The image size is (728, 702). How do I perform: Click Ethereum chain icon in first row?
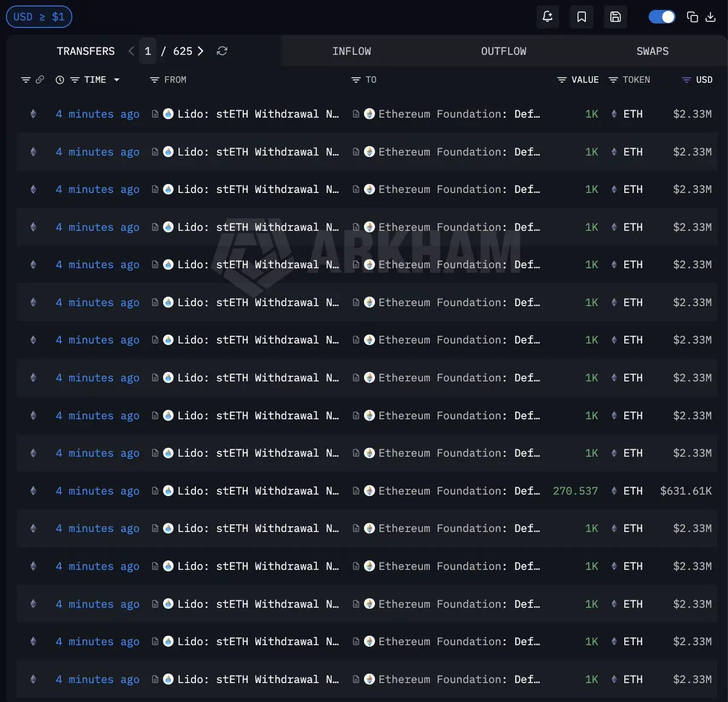click(x=33, y=114)
